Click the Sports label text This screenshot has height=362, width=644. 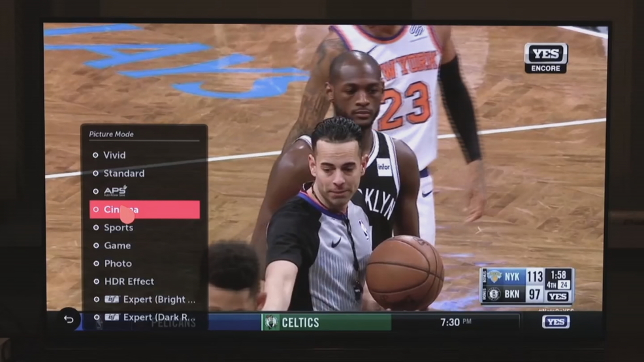click(119, 228)
